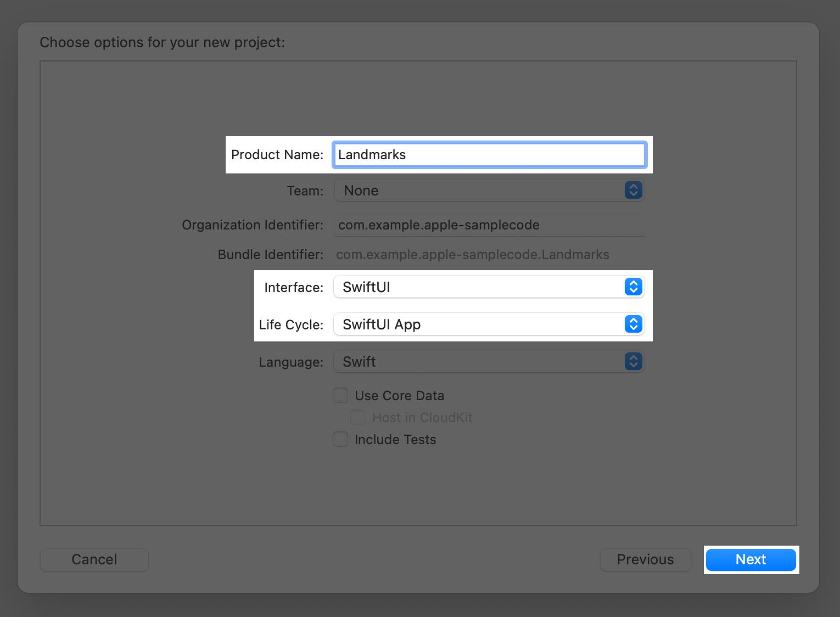Screen dimensions: 840x617
Task: Proceed with the Next button
Action: pyautogui.click(x=751, y=559)
